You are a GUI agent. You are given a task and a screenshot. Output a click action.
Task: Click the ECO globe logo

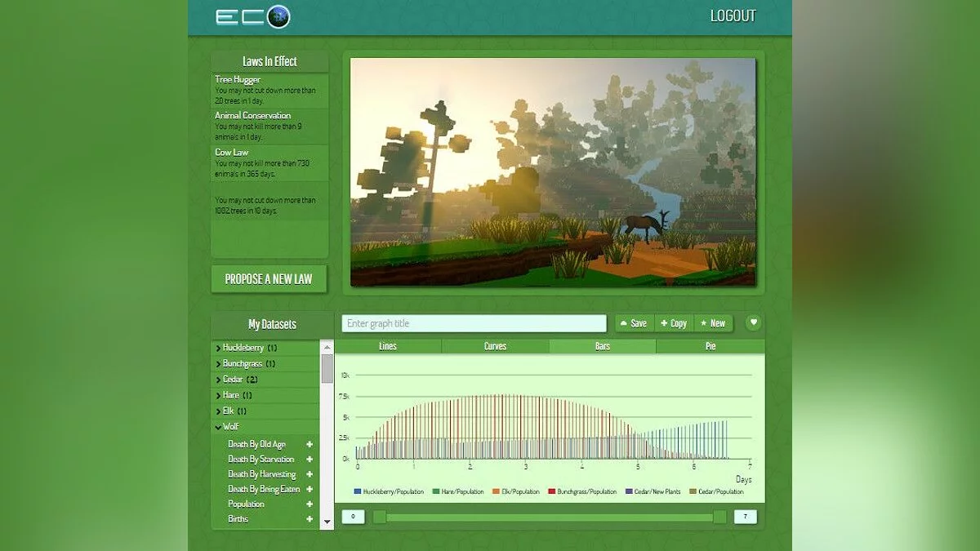(x=253, y=16)
